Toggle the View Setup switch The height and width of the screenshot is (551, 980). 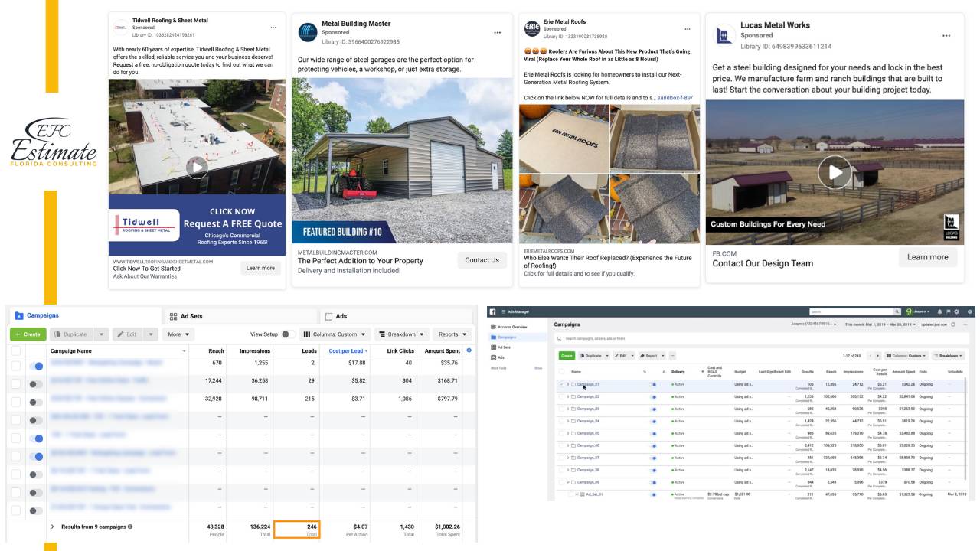[288, 334]
